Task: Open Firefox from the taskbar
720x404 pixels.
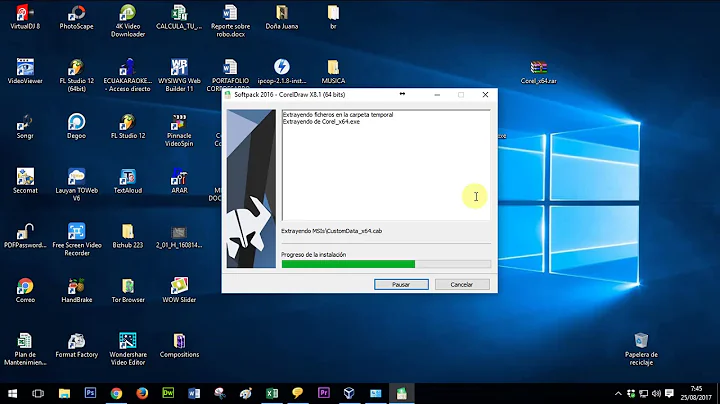Action: point(142,393)
